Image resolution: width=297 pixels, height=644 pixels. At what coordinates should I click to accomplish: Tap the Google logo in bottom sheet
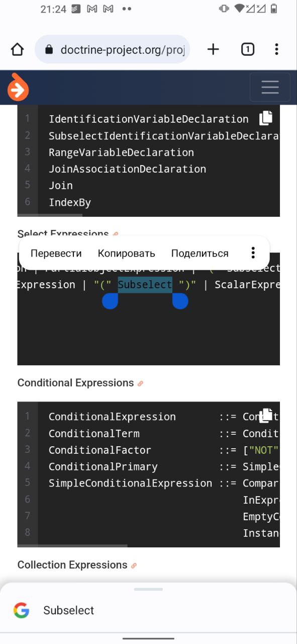pos(22,610)
